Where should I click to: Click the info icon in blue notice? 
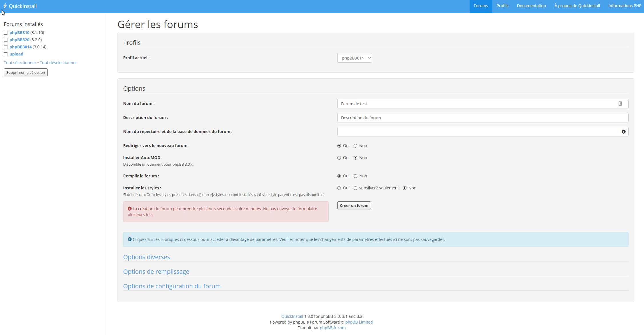click(129, 239)
